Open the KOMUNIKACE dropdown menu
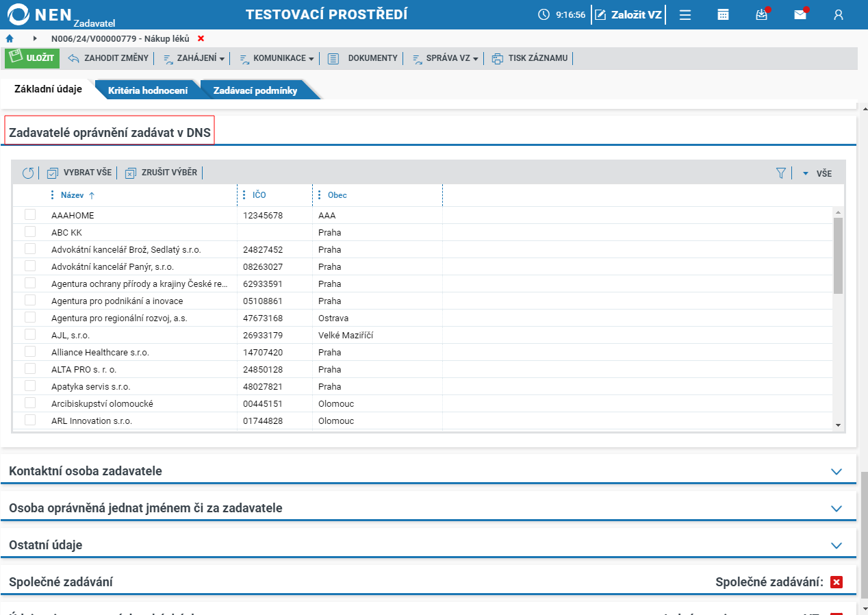The height and width of the screenshot is (615, 868). pyautogui.click(x=277, y=58)
